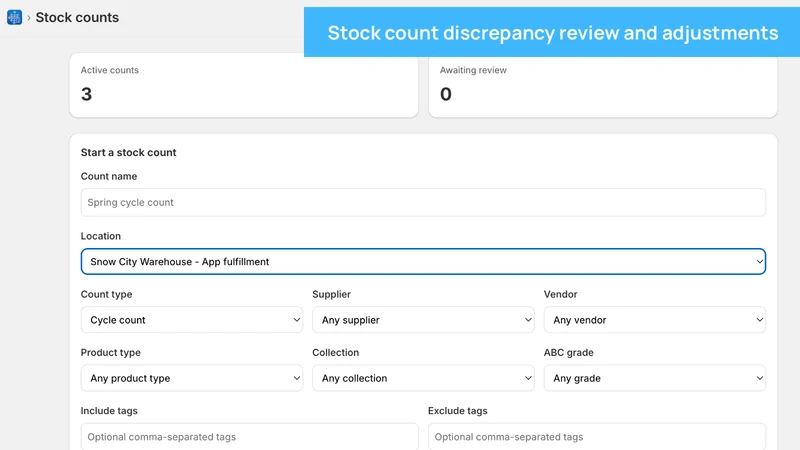This screenshot has height=450, width=800.
Task: Click the Stock counts breadcrumb title
Action: click(x=77, y=17)
